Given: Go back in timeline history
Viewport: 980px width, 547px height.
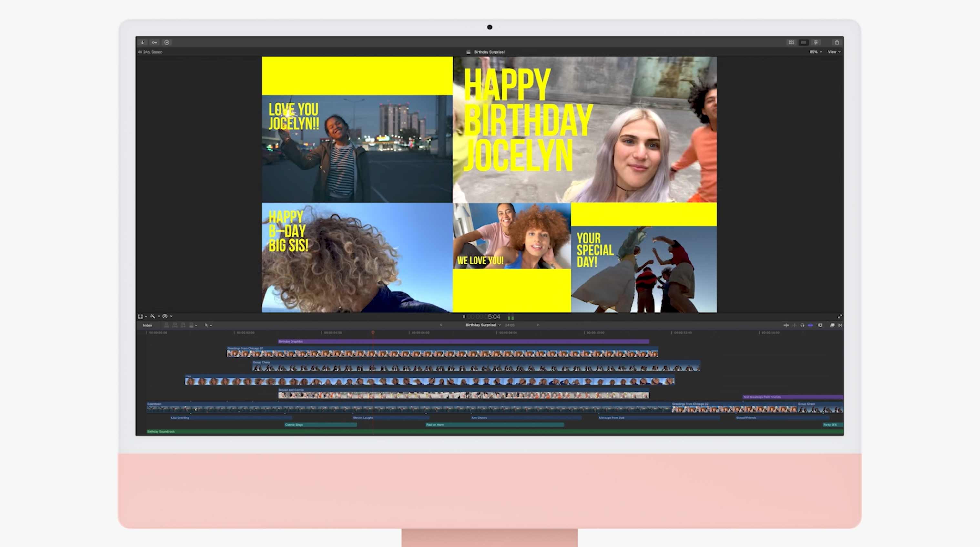Looking at the screenshot, I should coord(441,325).
